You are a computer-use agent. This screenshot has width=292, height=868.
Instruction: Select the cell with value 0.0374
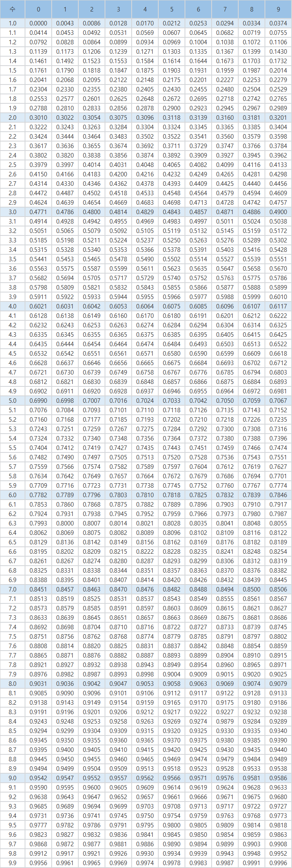coord(278,23)
